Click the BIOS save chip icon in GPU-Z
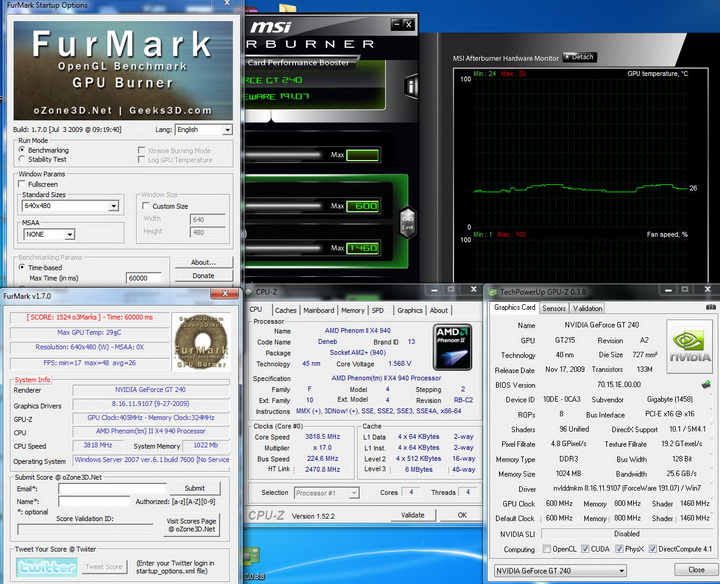Image resolution: width=720 pixels, height=584 pixels. pos(706,384)
